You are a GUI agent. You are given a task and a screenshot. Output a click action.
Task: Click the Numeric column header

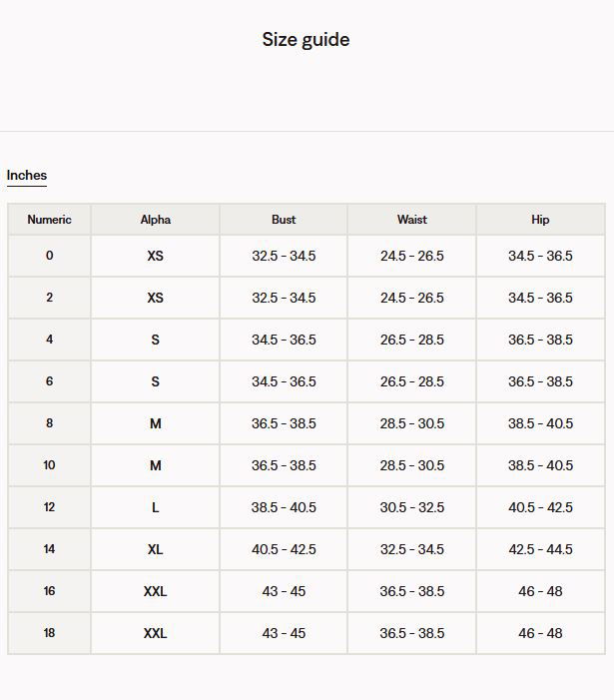[x=49, y=220]
